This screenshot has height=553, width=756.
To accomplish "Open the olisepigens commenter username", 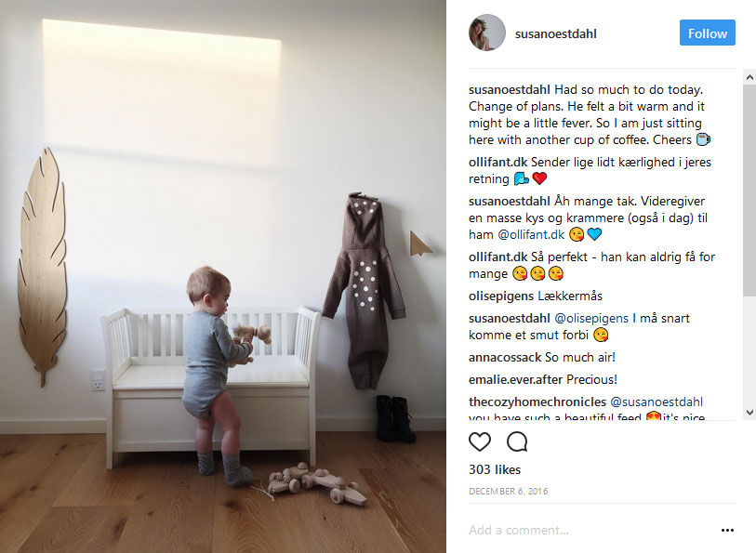I will pos(501,296).
